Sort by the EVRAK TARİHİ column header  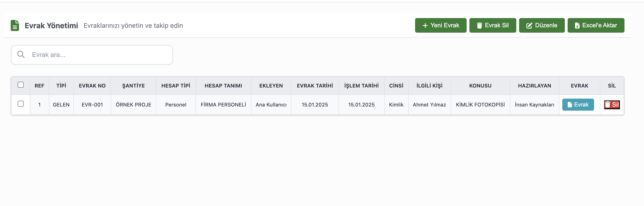315,86
